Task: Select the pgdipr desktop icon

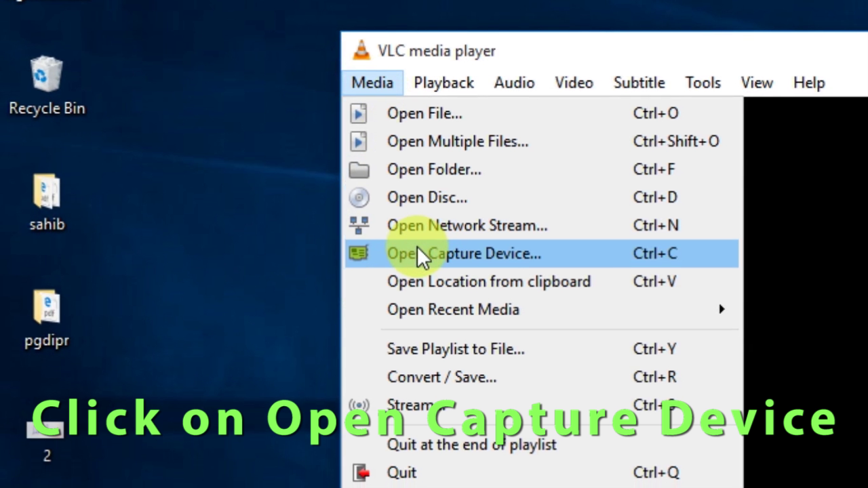Action: (47, 319)
